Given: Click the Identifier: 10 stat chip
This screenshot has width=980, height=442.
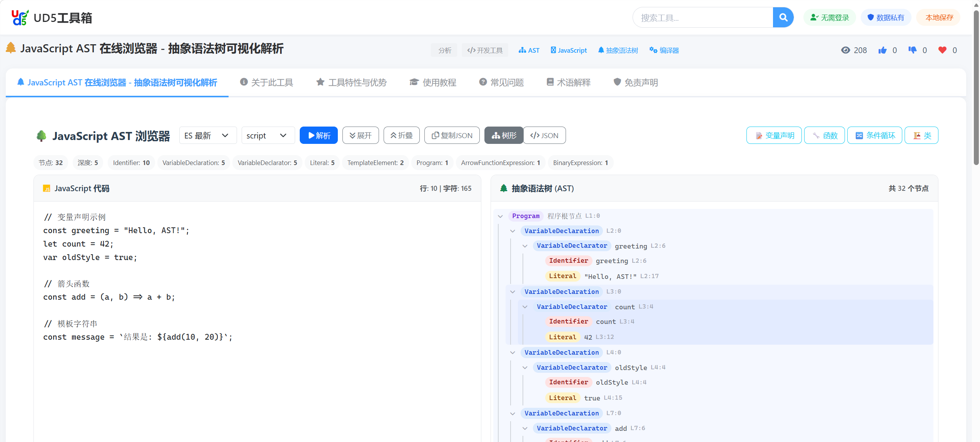Looking at the screenshot, I should [x=131, y=163].
